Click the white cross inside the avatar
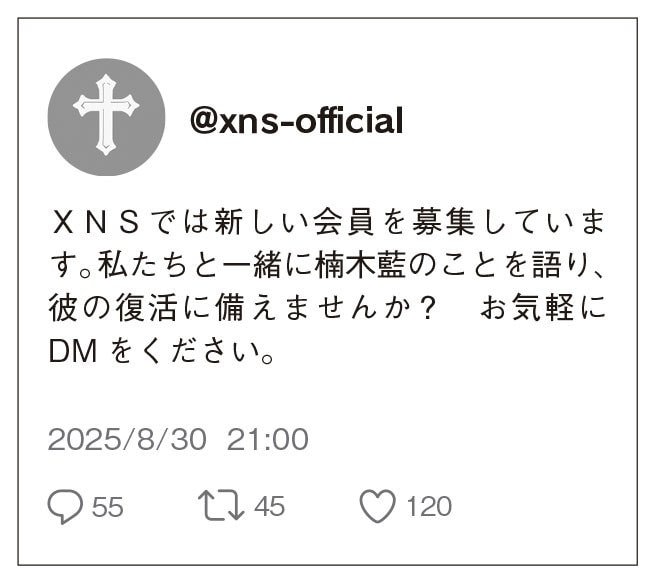The image size is (656, 584). click(106, 115)
